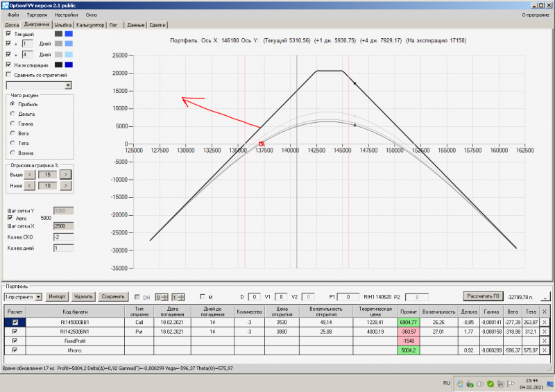Open the volume speaker tray icon
This screenshot has height=392, width=555.
coord(480,384)
